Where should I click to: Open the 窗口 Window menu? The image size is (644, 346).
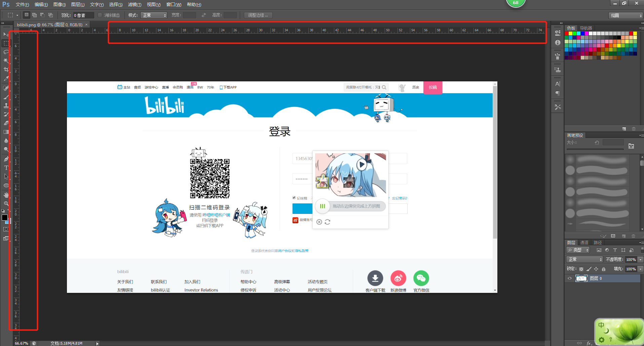[x=174, y=4]
